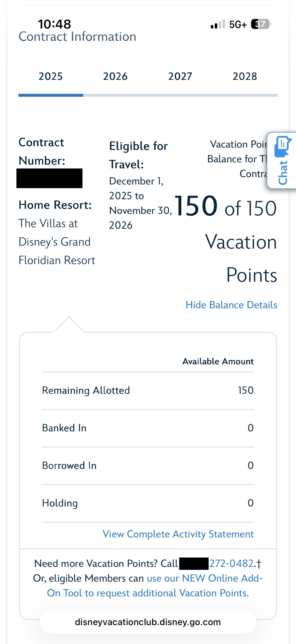Screen dimensions: 296x644
Task: Open View Complete Activity Statement link
Action: click(178, 534)
